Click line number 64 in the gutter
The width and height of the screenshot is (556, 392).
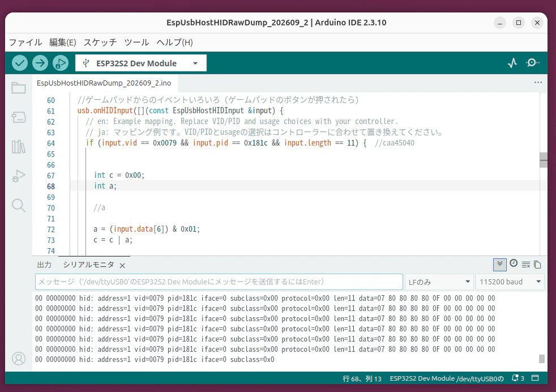[51, 143]
